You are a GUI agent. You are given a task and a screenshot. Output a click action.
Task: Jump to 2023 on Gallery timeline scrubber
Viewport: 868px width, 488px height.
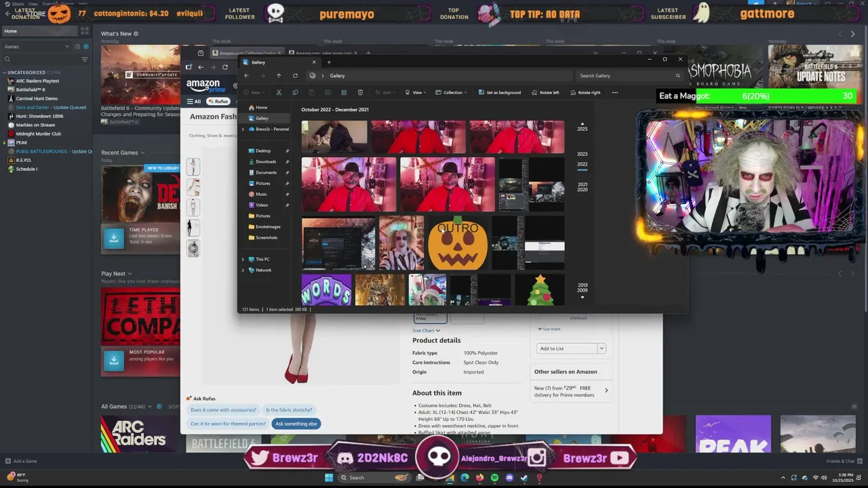[582, 155]
